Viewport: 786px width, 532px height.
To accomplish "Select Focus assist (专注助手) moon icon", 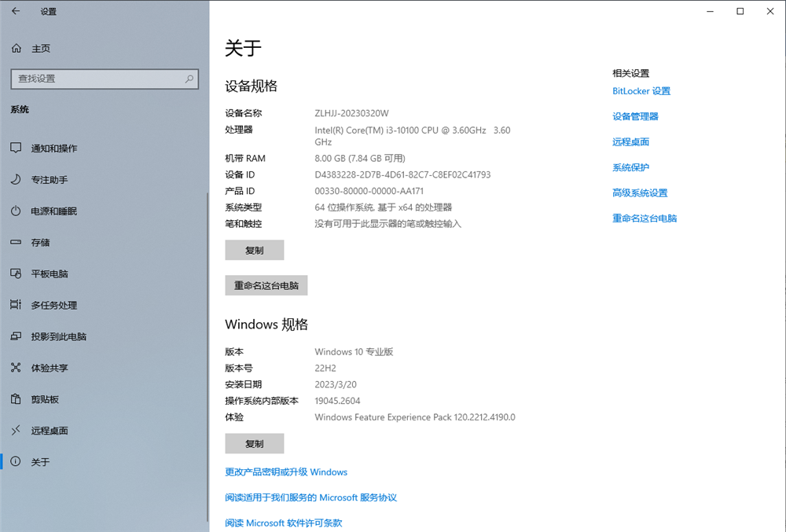I will 16,180.
